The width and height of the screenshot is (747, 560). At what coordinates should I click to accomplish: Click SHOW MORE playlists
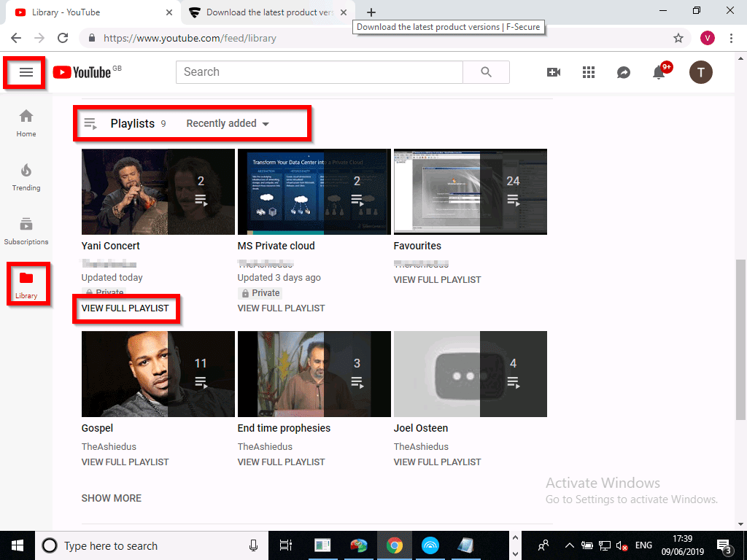click(112, 498)
